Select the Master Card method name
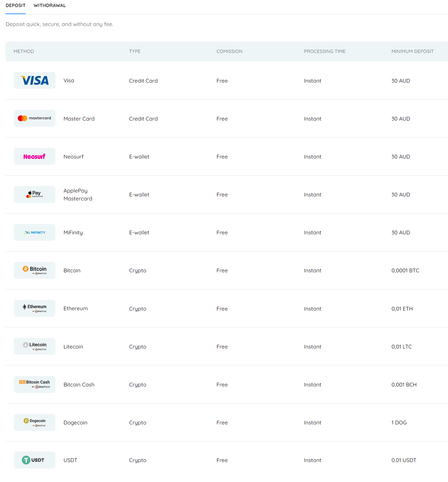The width and height of the screenshot is (448, 482). (79, 119)
